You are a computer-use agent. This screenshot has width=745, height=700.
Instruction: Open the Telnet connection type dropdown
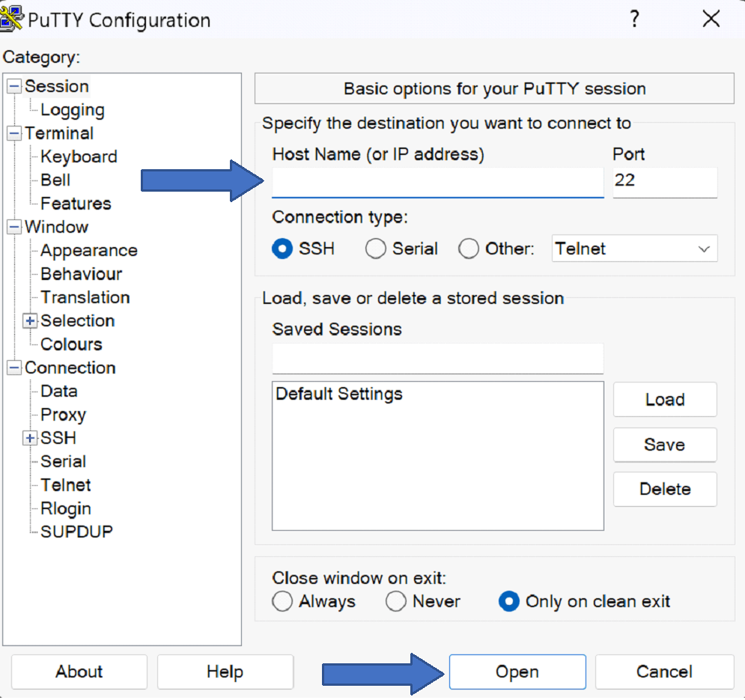pos(634,249)
